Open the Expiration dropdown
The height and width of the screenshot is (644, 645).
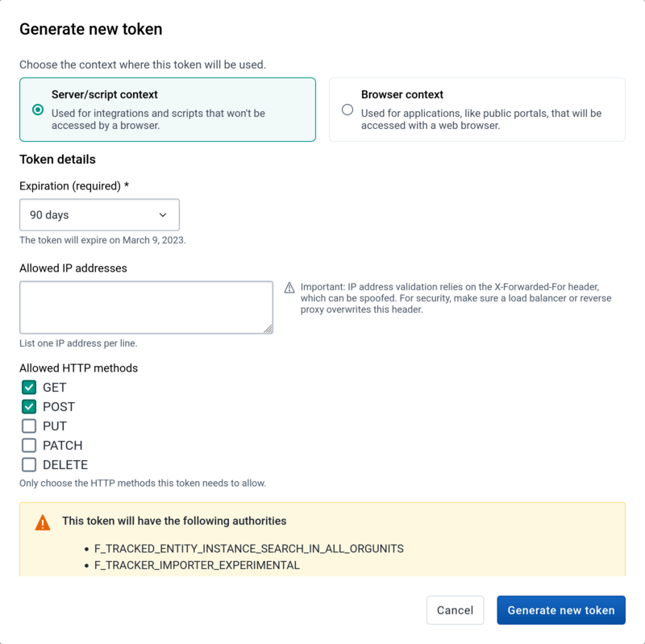99,214
